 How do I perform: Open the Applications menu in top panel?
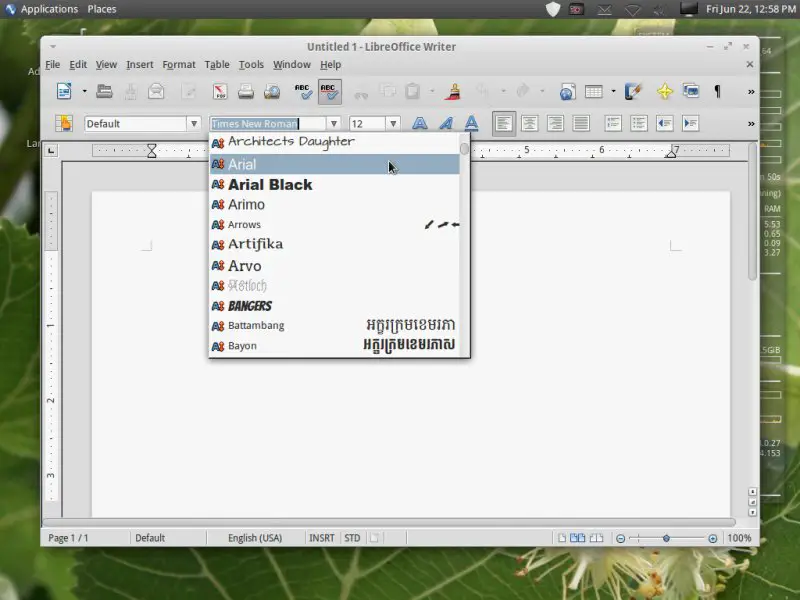[49, 9]
